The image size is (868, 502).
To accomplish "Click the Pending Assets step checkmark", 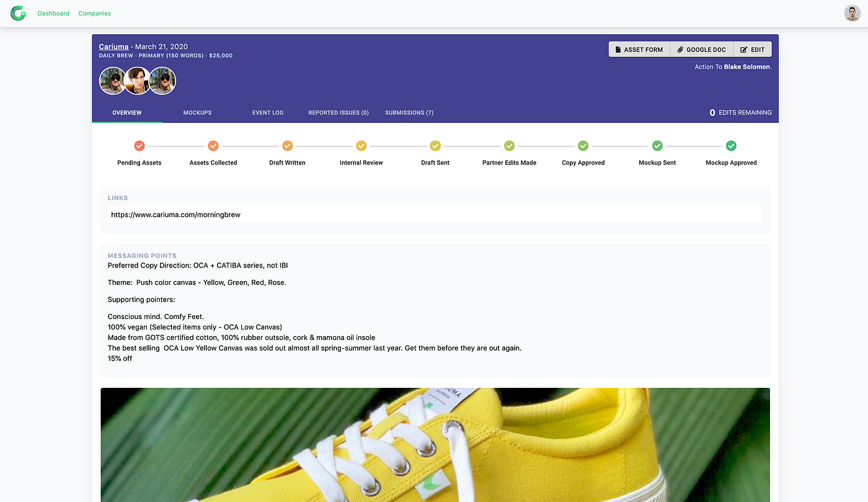I will pyautogui.click(x=139, y=146).
